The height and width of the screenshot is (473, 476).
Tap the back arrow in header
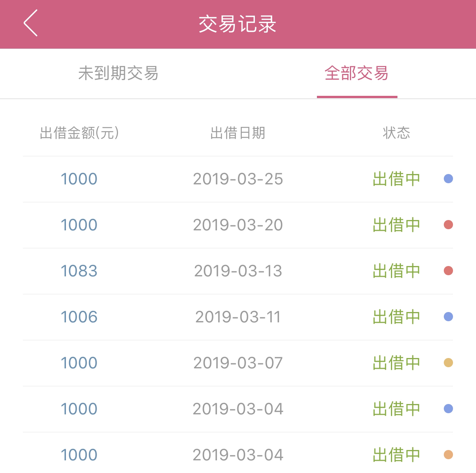click(x=31, y=23)
